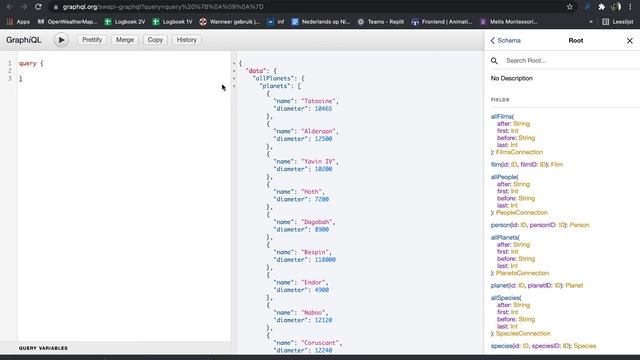This screenshot has height=360, width=640.
Task: Click the browser reload icon
Action: click(38, 7)
